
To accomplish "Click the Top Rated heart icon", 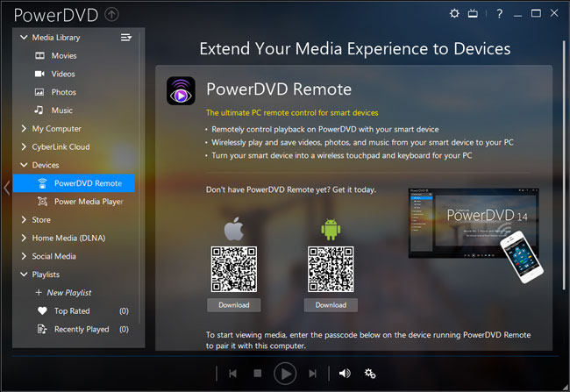I will (x=43, y=311).
